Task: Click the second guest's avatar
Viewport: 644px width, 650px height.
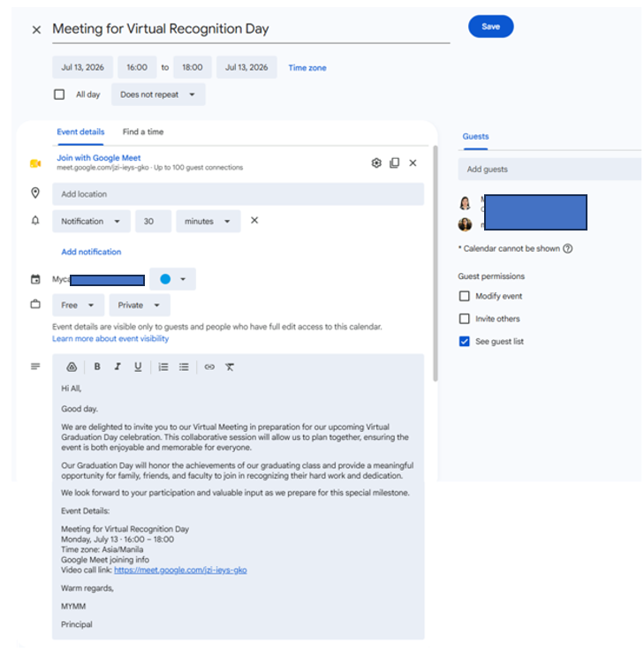Action: [x=465, y=224]
